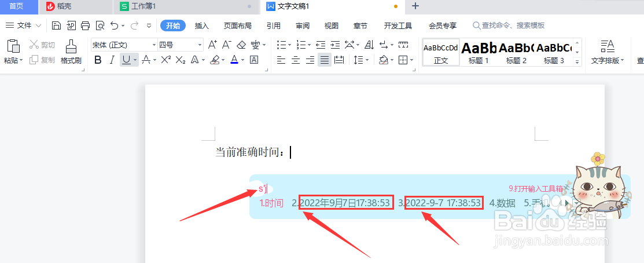Increase indent icon

pos(336,45)
